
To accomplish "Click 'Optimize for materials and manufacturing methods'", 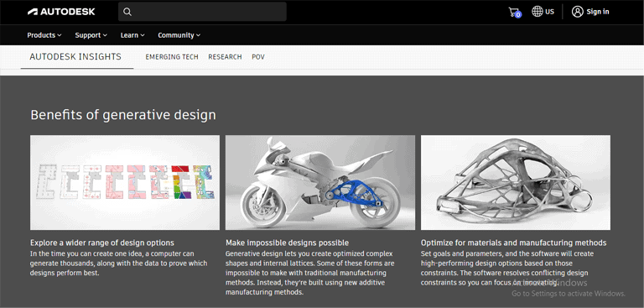I will [514, 243].
